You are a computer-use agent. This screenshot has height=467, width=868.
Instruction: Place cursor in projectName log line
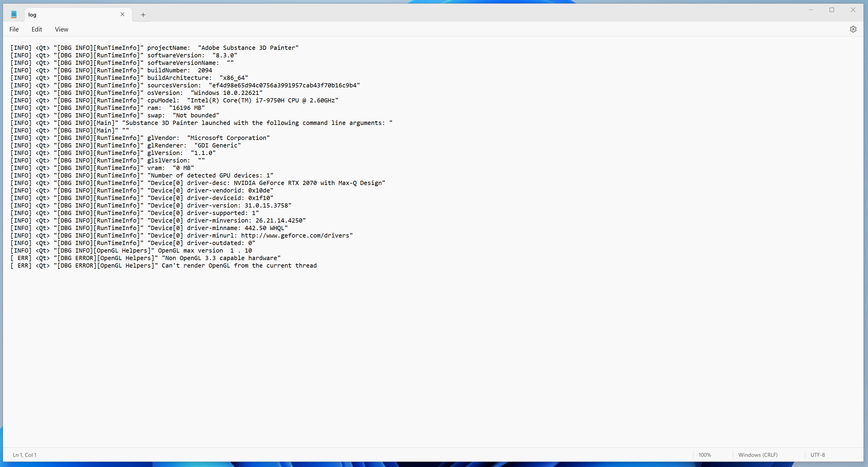tap(222, 48)
